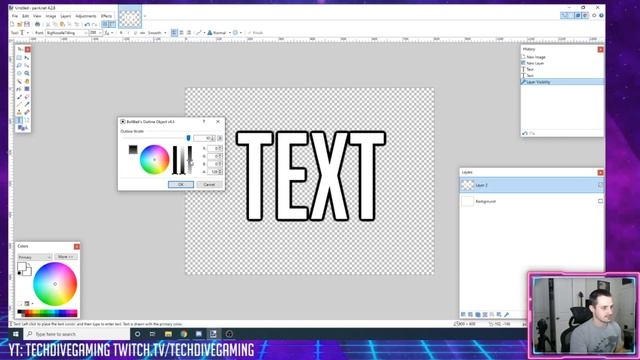Toggle underline text formatting
640x360 pixels.
[x=135, y=33]
